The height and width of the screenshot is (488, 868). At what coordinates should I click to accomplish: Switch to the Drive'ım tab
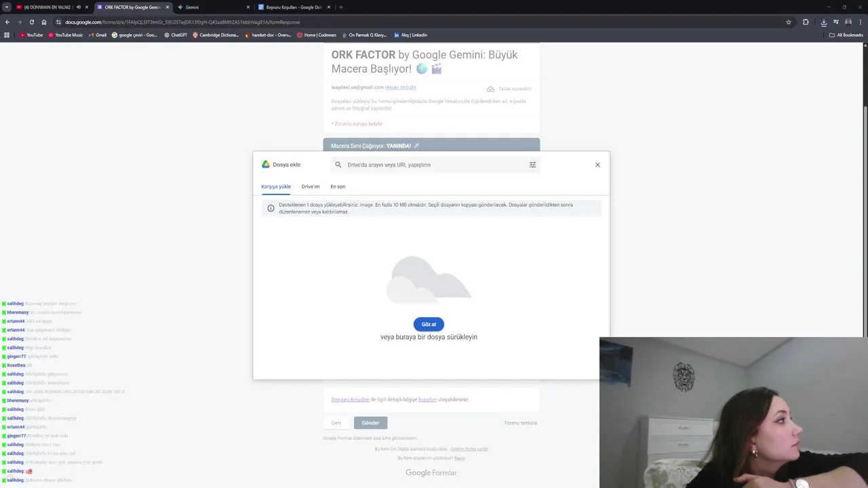tap(311, 186)
